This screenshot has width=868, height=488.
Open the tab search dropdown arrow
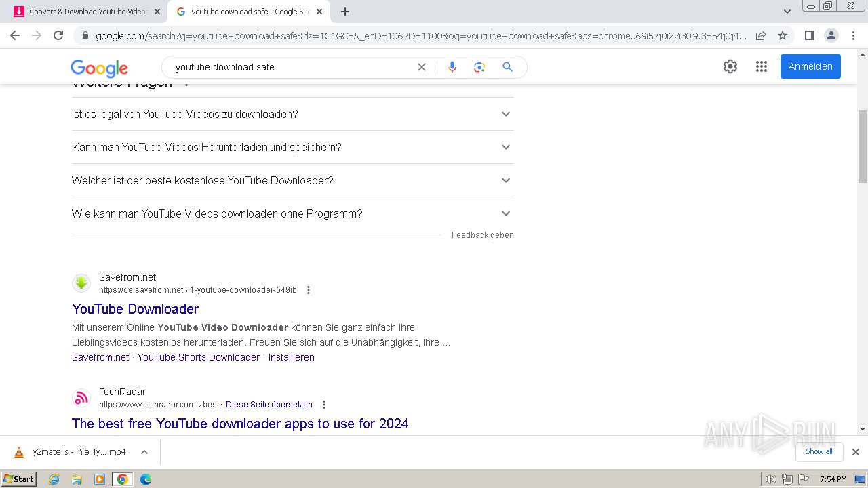pyautogui.click(x=787, y=12)
